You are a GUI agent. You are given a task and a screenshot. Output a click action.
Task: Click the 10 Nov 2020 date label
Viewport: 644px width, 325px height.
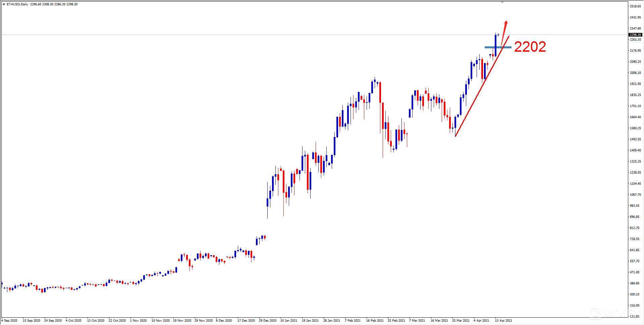click(x=160, y=320)
